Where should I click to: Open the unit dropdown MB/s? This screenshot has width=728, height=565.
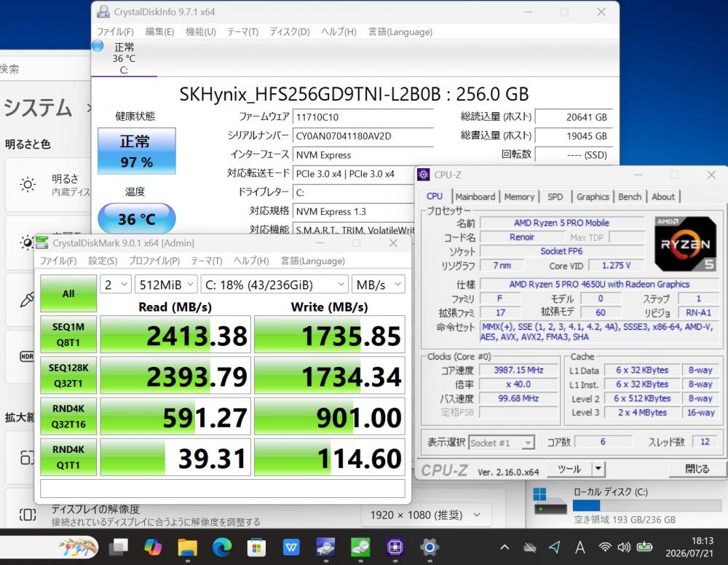tap(378, 285)
